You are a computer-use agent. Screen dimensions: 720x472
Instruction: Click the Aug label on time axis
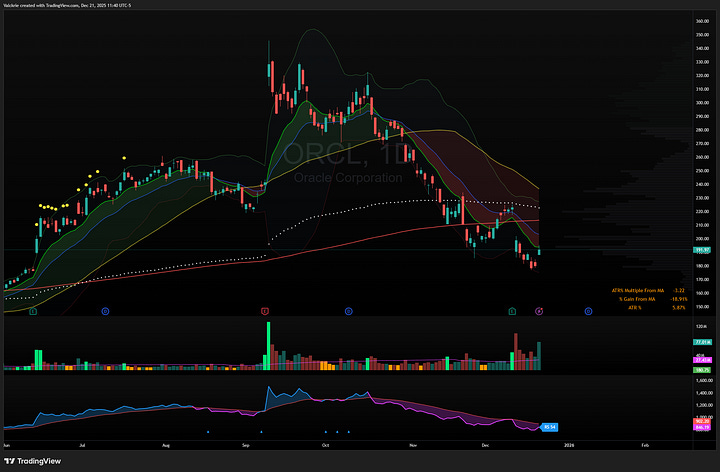166,445
